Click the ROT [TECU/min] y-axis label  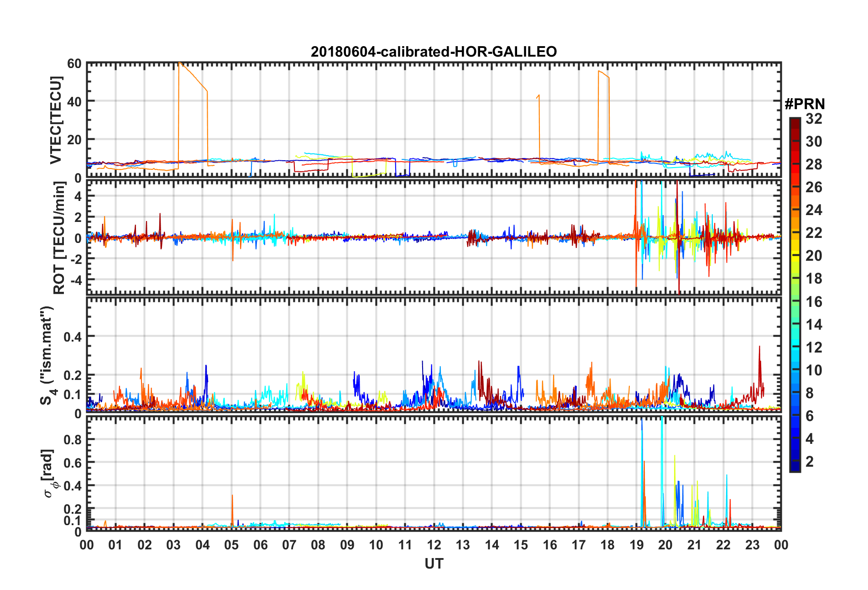pyautogui.click(x=59, y=237)
